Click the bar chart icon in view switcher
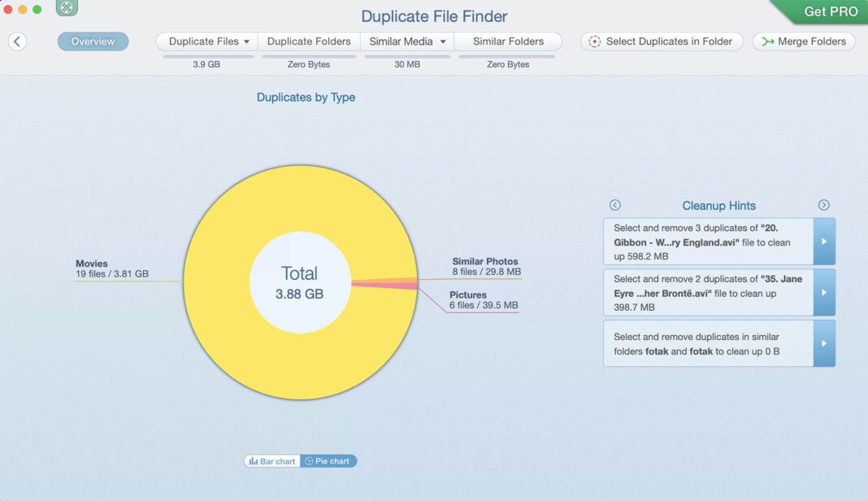The image size is (868, 501). pos(253,460)
